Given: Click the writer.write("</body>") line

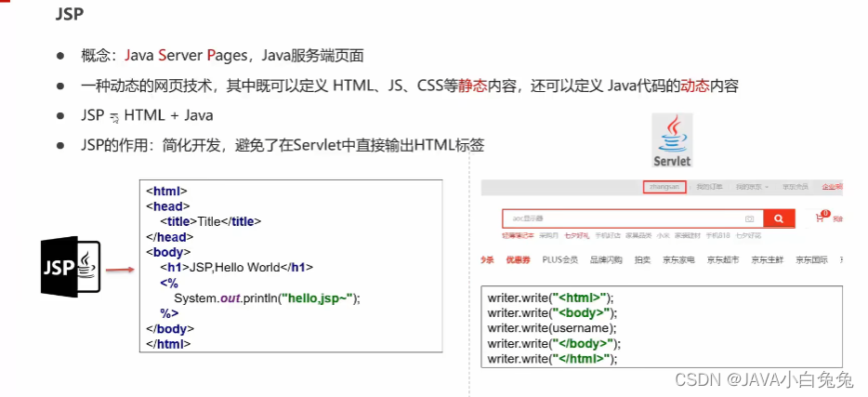Looking at the screenshot, I should [554, 344].
